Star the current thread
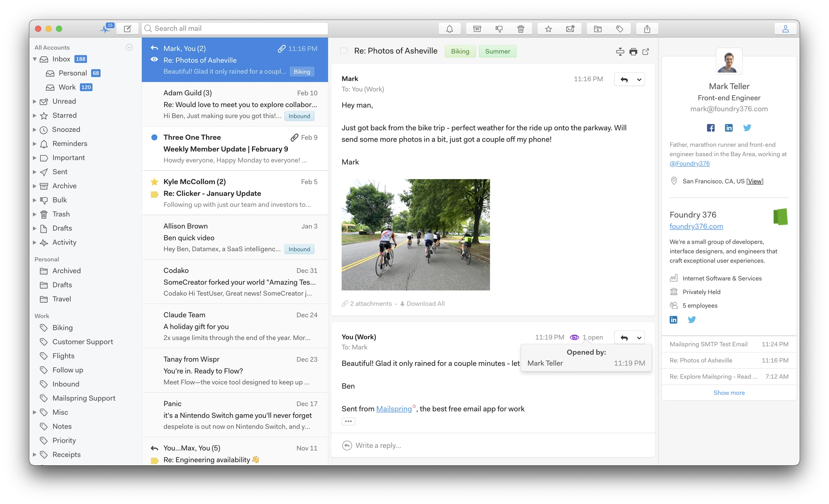 [548, 29]
